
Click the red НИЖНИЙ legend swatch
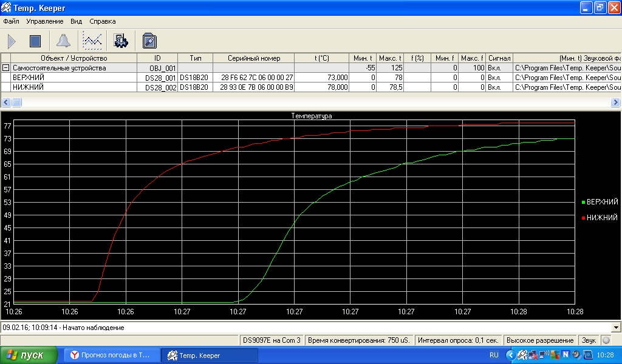tap(583, 218)
